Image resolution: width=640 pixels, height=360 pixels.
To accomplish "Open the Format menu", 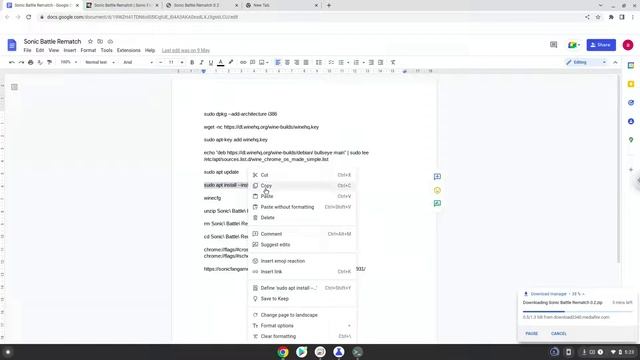I will [88, 50].
